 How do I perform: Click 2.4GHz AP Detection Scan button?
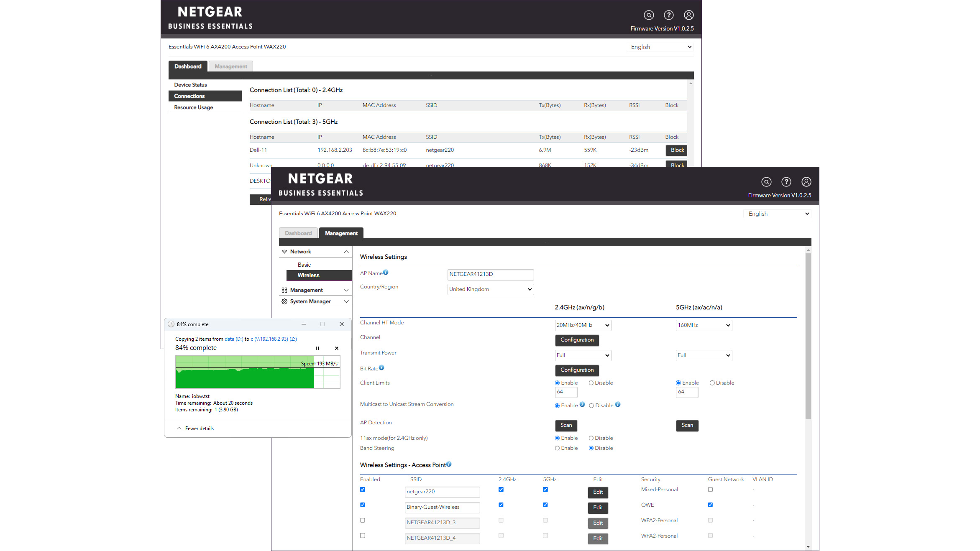tap(566, 426)
